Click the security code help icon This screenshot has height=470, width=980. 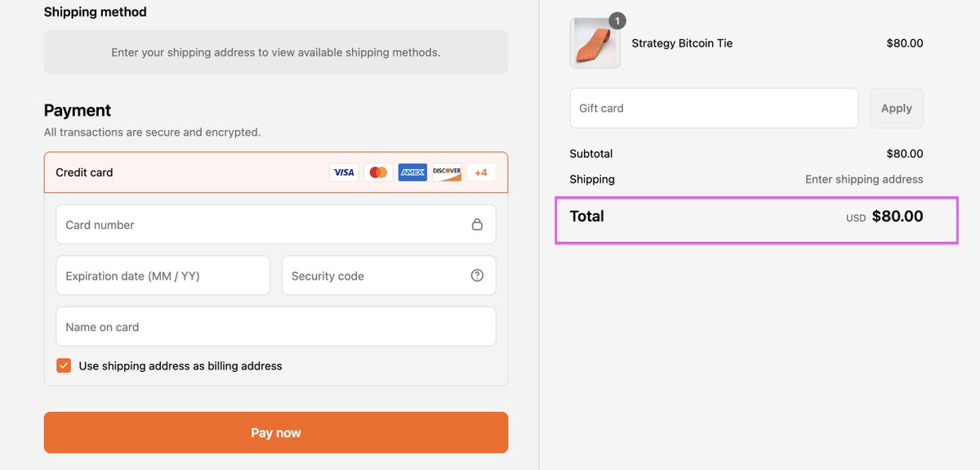[477, 275]
